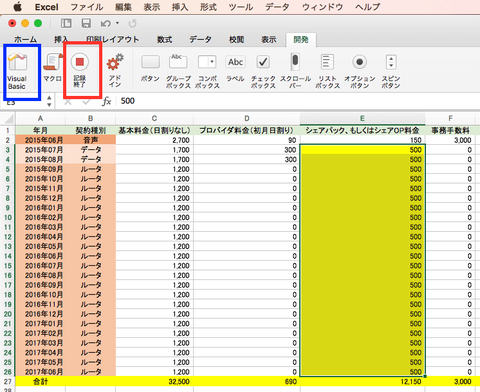This screenshot has height=392, width=480.
Task: Click cell 音声 in column B
Action: [91, 140]
